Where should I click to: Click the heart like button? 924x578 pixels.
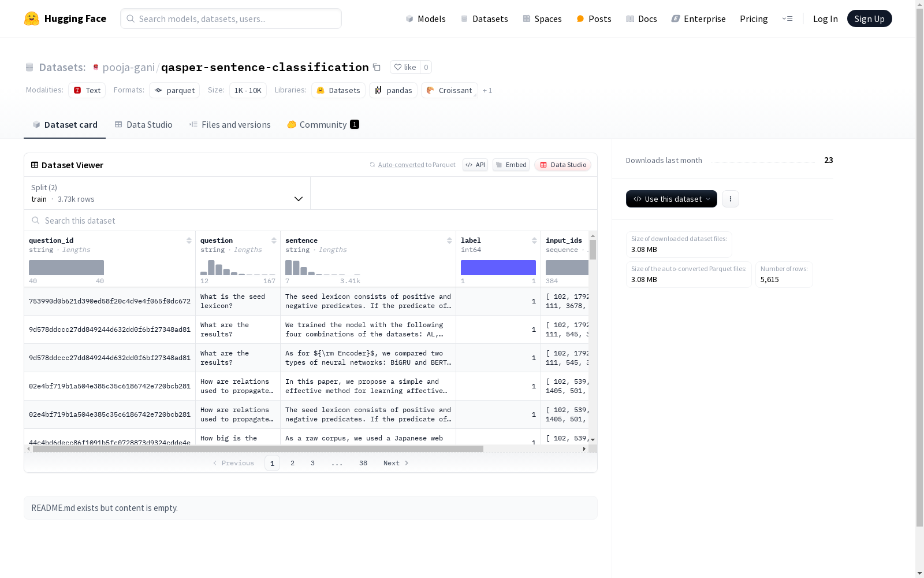pyautogui.click(x=405, y=67)
